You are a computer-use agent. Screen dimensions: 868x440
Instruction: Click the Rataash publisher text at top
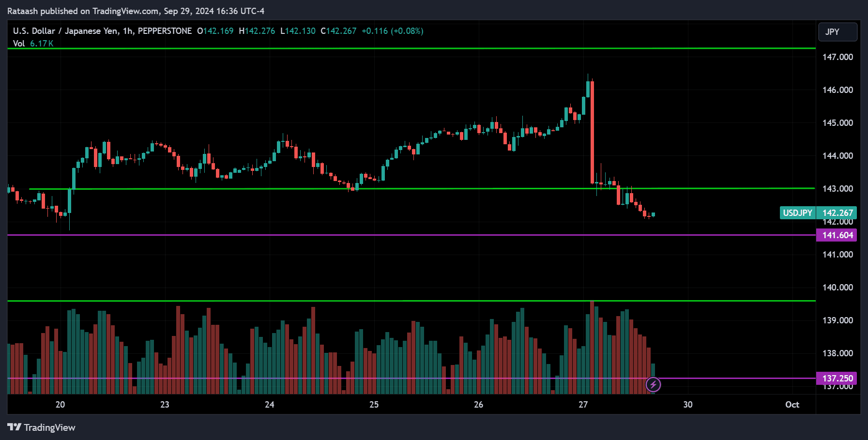23,11
